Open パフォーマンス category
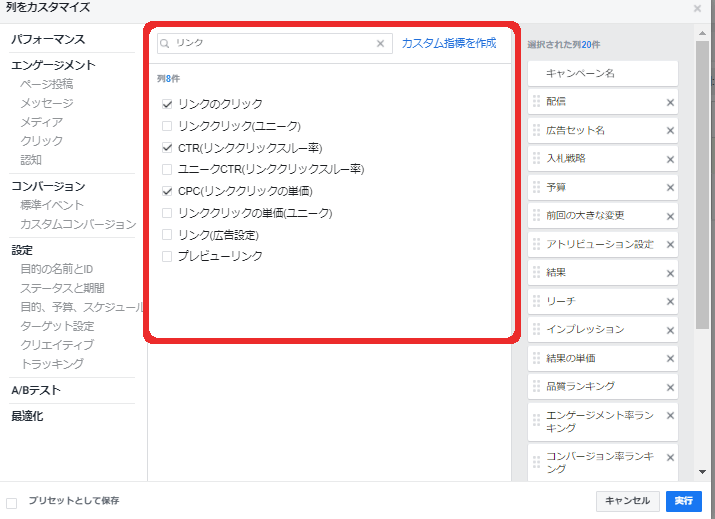The height and width of the screenshot is (519, 715). pos(48,39)
